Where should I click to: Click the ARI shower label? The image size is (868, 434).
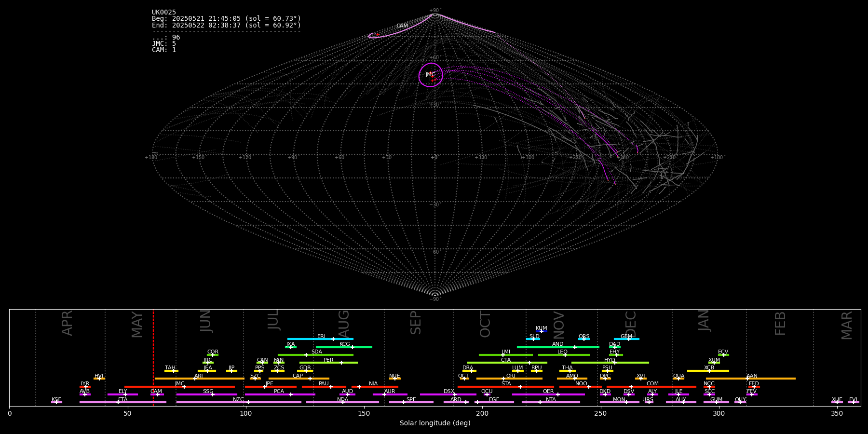coord(199,376)
